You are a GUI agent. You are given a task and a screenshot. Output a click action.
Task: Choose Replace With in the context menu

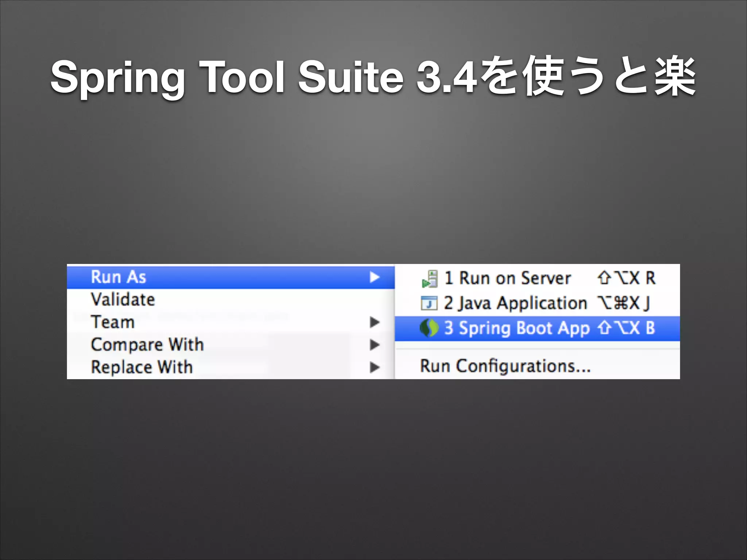(231, 367)
